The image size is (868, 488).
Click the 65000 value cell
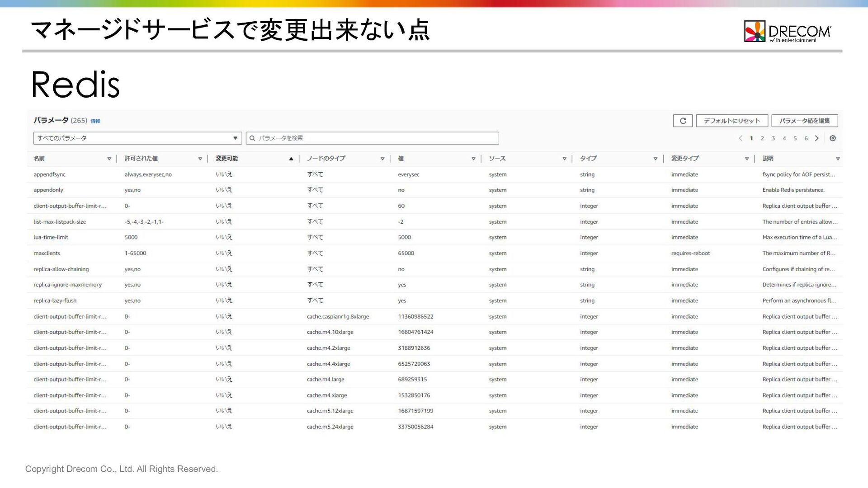coord(406,253)
